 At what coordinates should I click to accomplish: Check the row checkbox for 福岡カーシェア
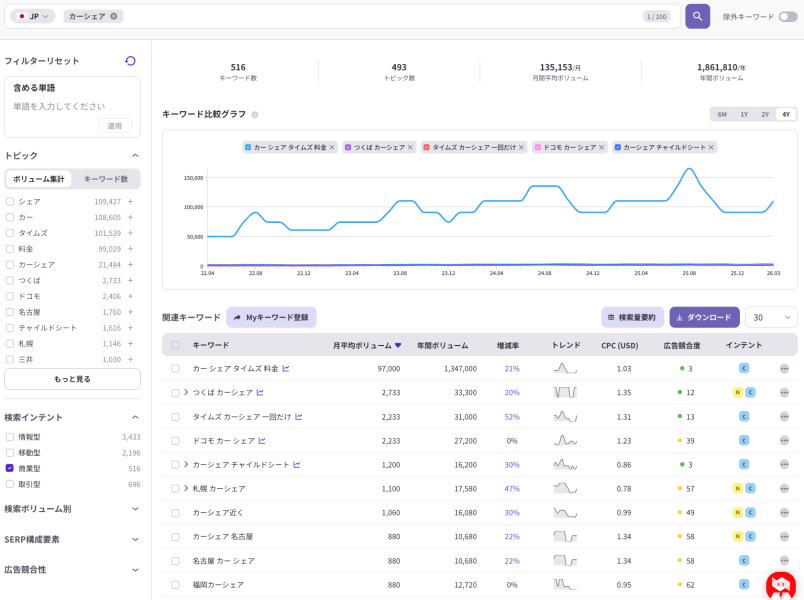[175, 585]
